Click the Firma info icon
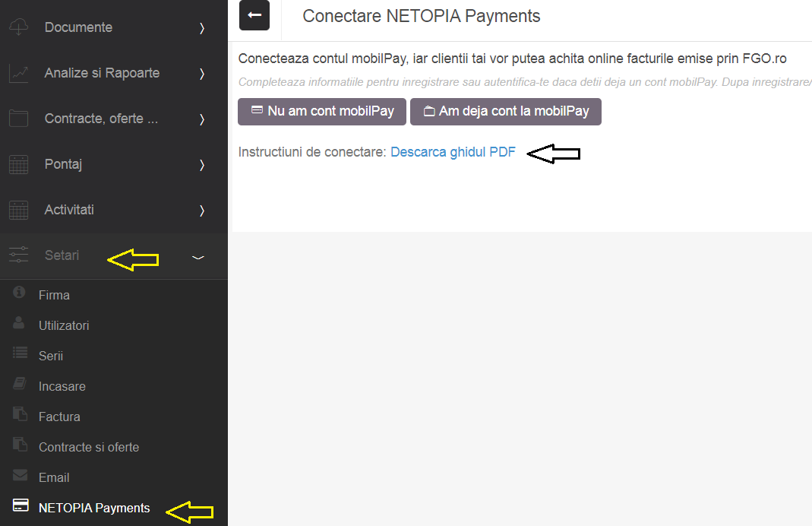 pyautogui.click(x=19, y=293)
